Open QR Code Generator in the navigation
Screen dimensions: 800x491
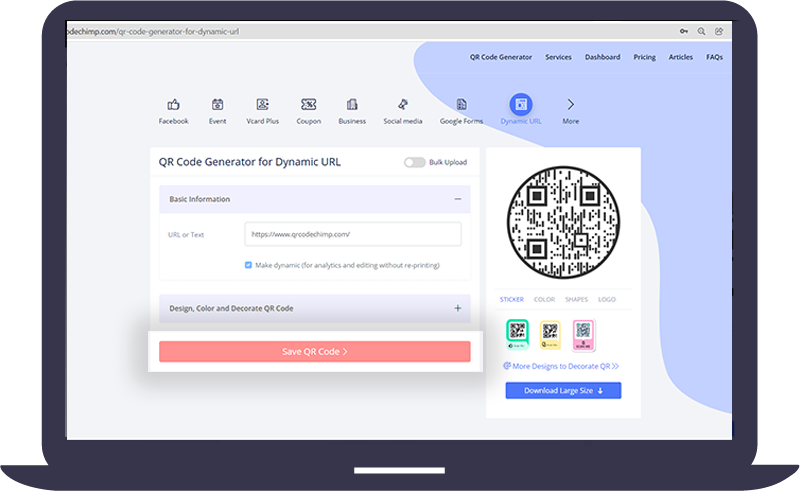501,57
